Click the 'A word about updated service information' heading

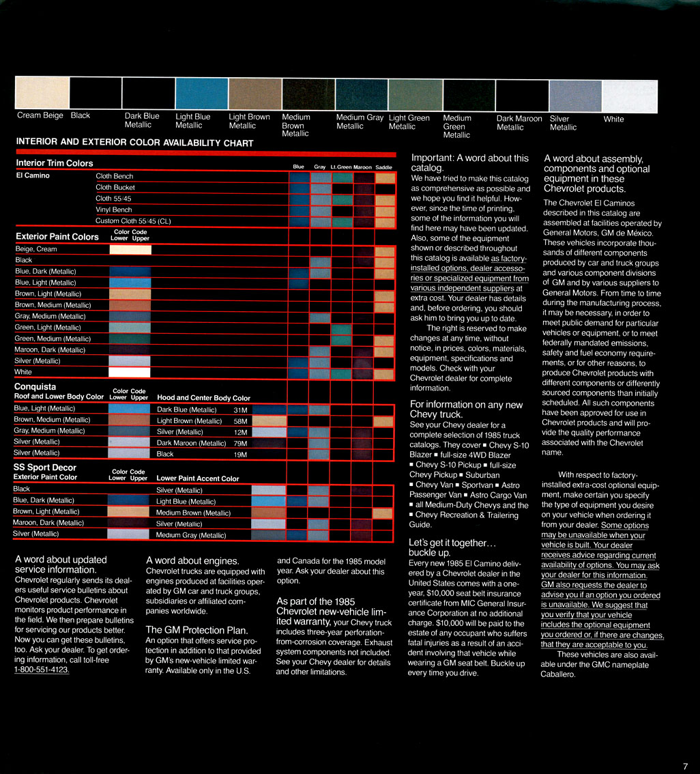coord(61,564)
